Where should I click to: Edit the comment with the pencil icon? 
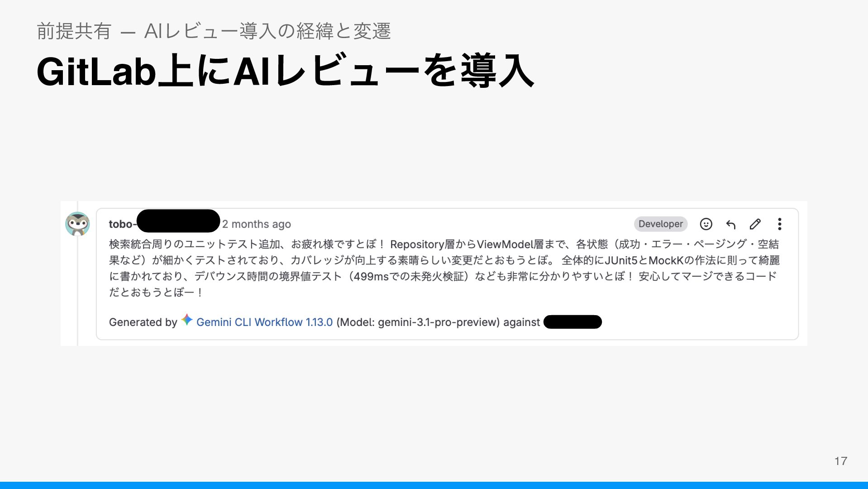click(755, 224)
